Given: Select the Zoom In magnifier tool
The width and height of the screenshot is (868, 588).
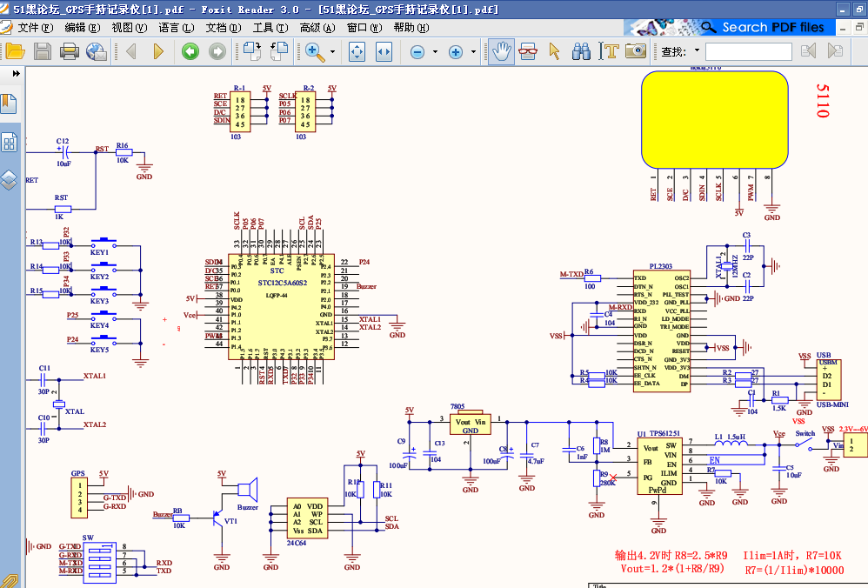Looking at the screenshot, I should [x=315, y=51].
